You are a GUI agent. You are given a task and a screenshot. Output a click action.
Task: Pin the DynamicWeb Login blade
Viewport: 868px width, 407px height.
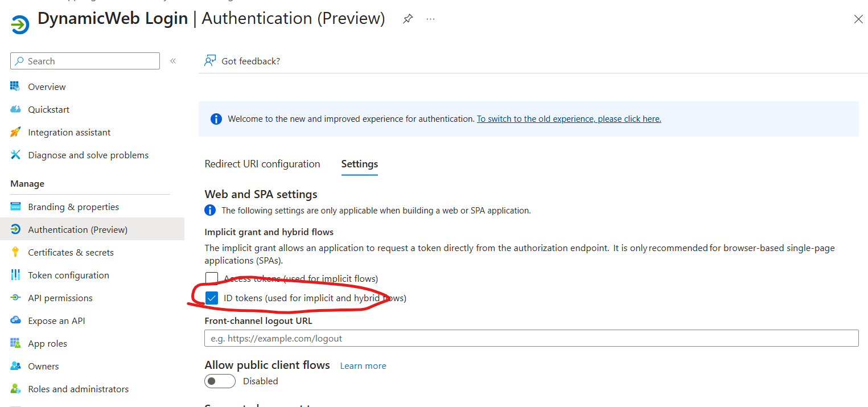[408, 19]
